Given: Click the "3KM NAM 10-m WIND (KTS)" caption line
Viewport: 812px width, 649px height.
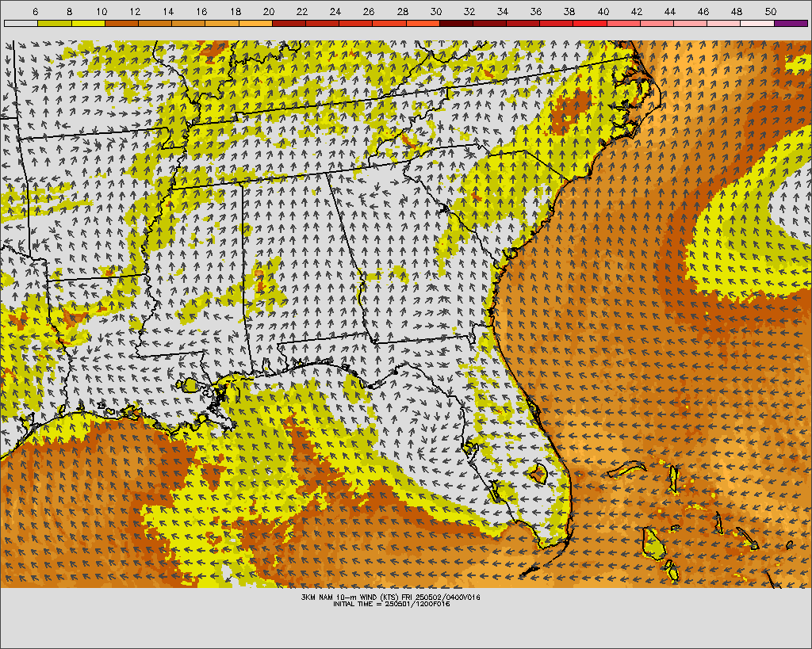Looking at the screenshot, I should coord(391,597).
